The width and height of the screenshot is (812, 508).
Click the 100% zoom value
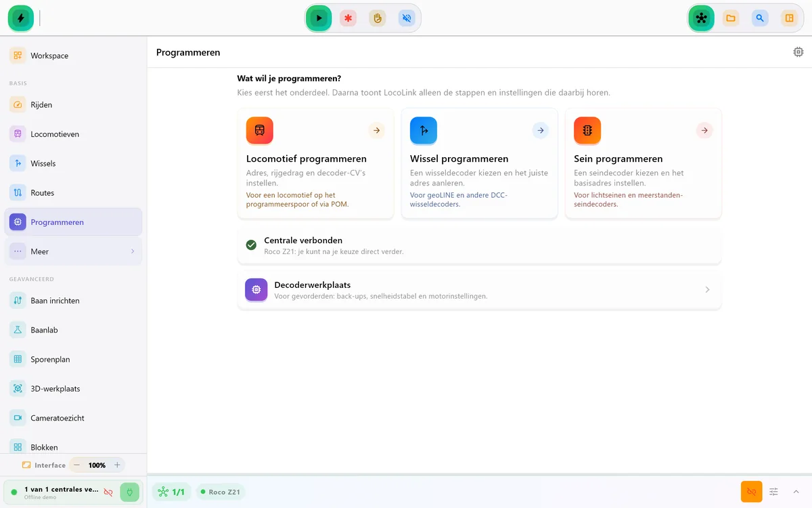point(97,465)
